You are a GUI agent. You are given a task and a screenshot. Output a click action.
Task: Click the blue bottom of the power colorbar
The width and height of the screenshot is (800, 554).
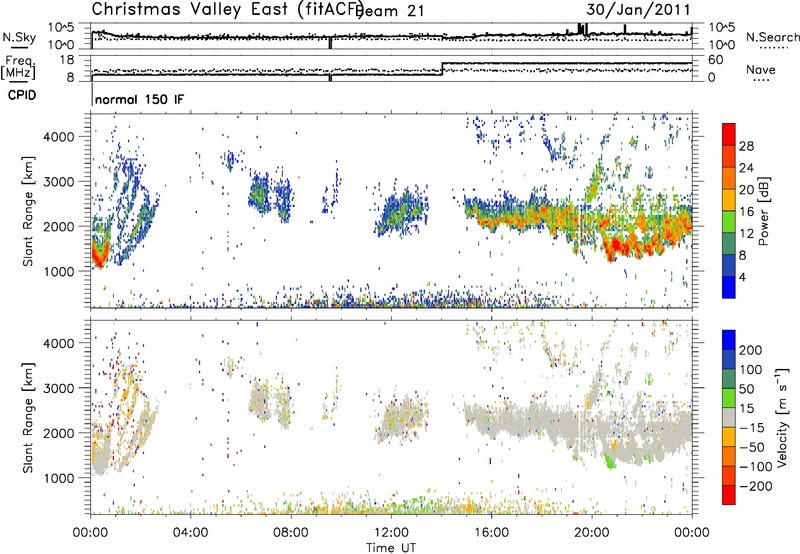pyautogui.click(x=729, y=287)
